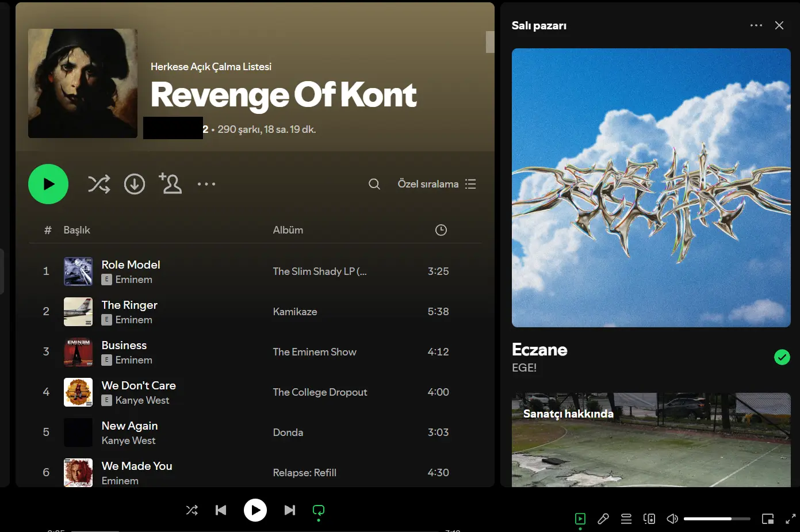Play the Revenge Of Kont playlist
Viewport: 800px width, 532px height.
click(48, 184)
